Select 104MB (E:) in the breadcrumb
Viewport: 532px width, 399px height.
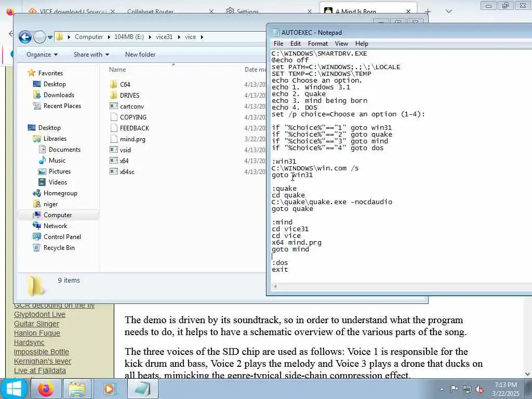coord(129,37)
